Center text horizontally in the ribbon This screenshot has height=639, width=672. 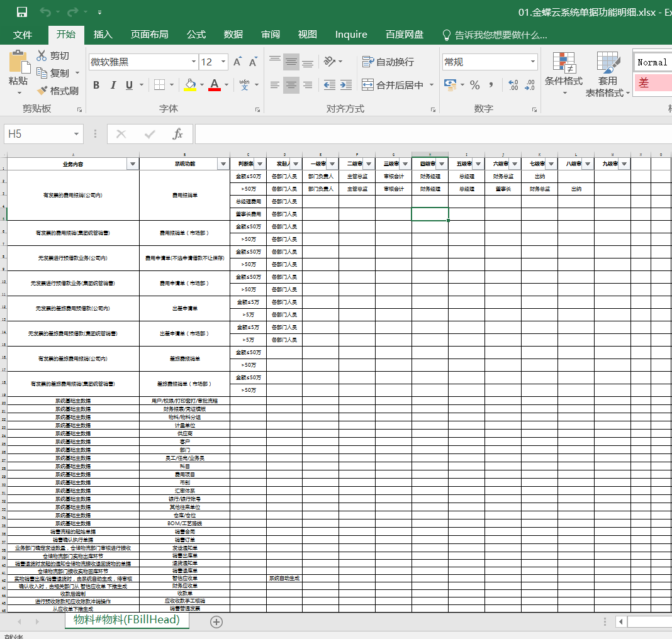291,85
